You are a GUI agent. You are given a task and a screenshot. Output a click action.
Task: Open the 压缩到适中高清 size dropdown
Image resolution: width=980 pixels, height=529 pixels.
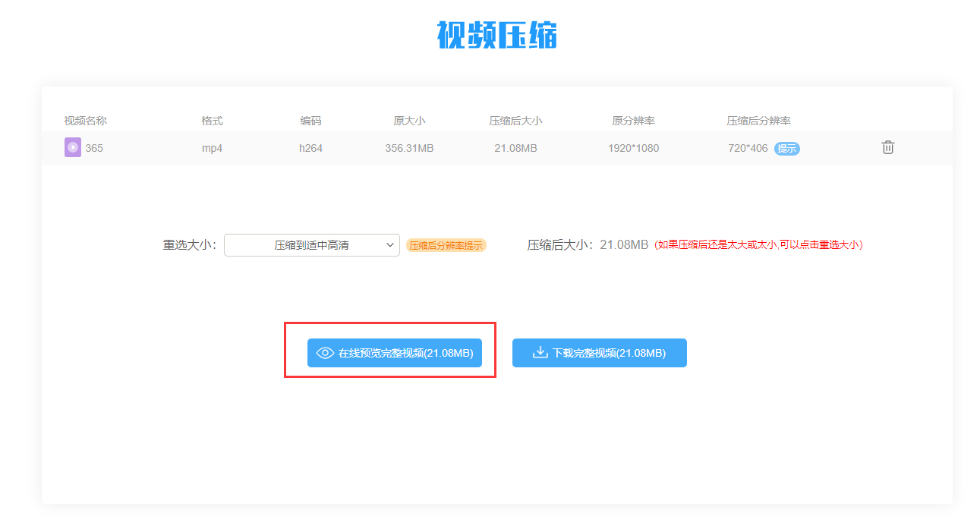pyautogui.click(x=312, y=245)
